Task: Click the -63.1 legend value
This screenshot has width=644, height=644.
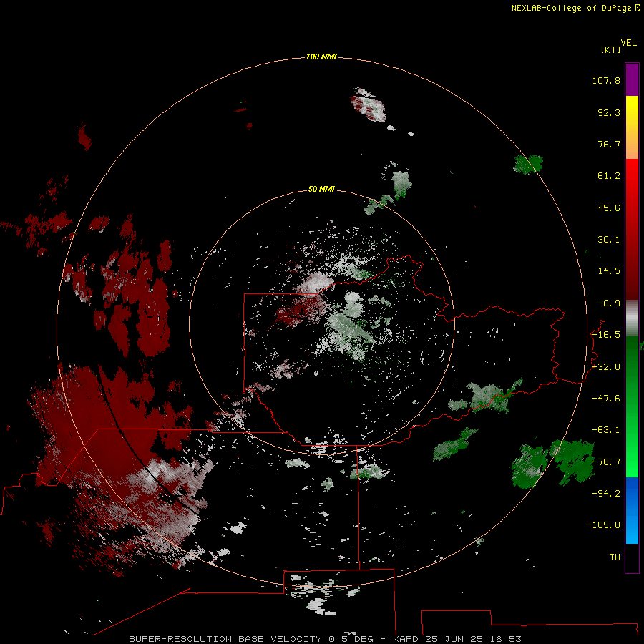Action: click(x=606, y=430)
